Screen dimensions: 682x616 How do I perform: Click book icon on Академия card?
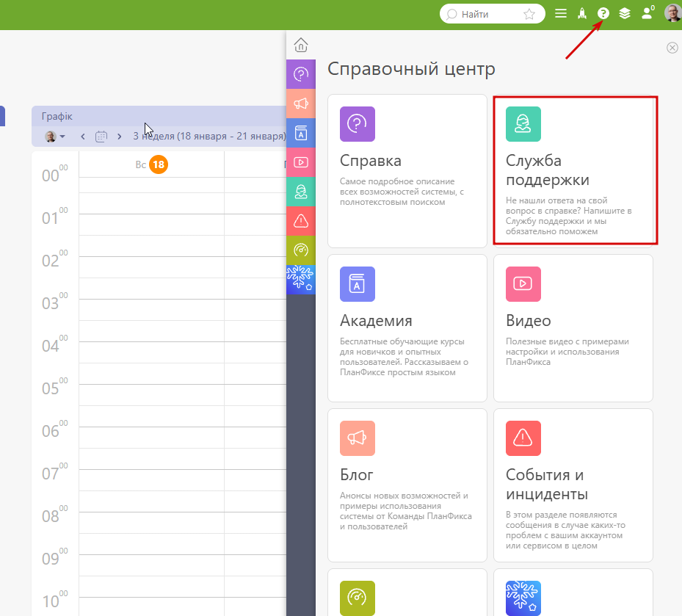click(x=357, y=284)
